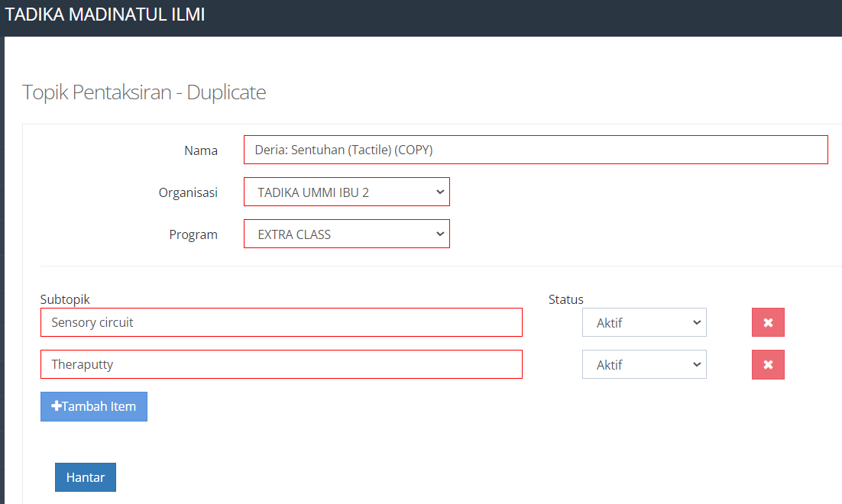This screenshot has width=842, height=504.
Task: Edit the Theraputty subtopic input
Action: pyautogui.click(x=281, y=364)
